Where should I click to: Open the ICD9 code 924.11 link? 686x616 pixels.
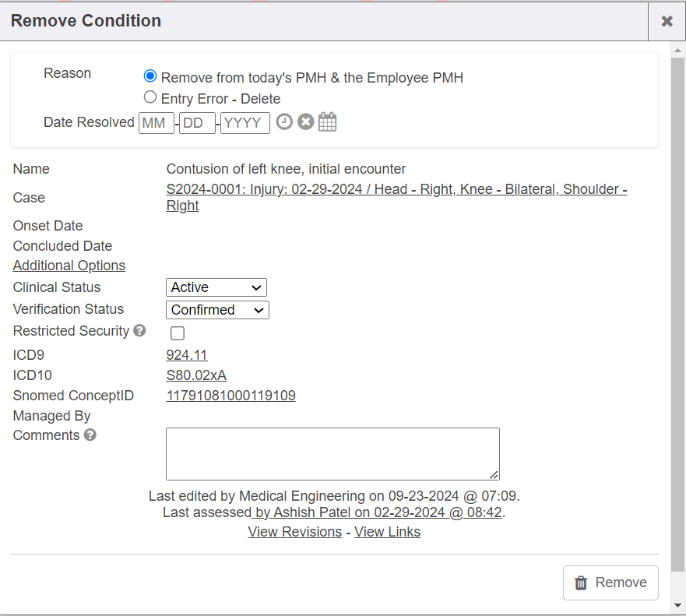(x=187, y=355)
